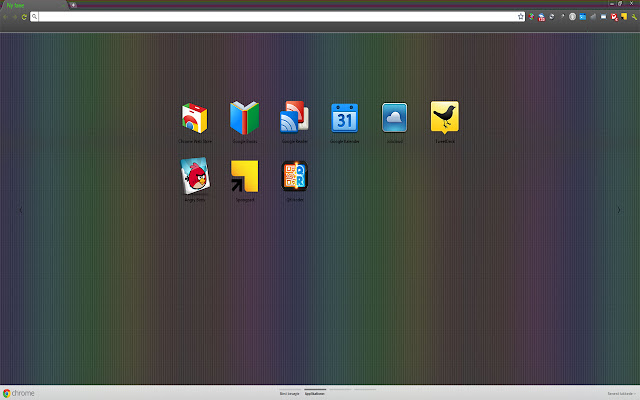Open the recently closed menu
The image size is (640, 400).
[621, 393]
